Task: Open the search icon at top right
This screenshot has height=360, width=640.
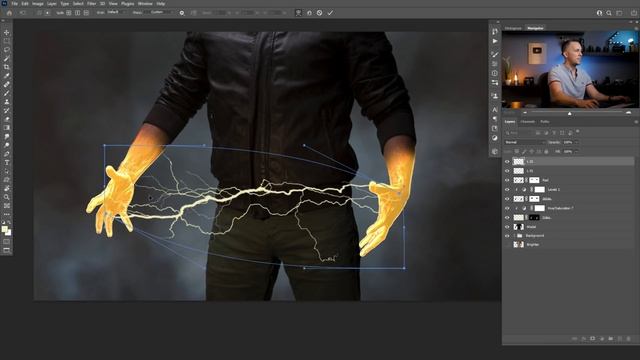Action: coord(609,13)
